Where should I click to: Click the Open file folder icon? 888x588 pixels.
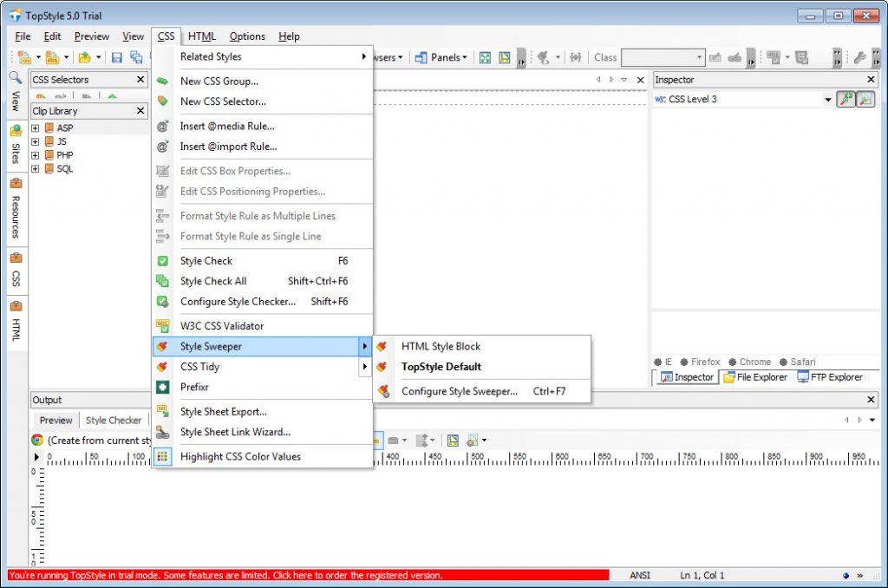(x=84, y=57)
